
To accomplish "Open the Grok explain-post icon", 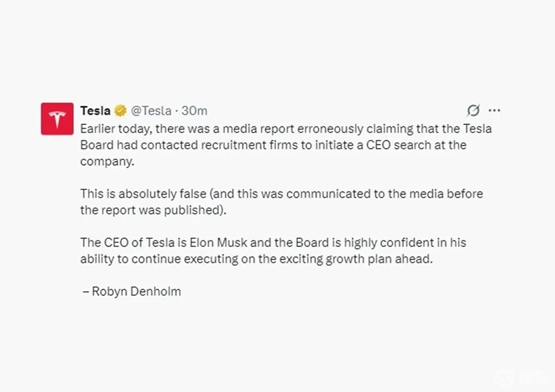I will (473, 110).
